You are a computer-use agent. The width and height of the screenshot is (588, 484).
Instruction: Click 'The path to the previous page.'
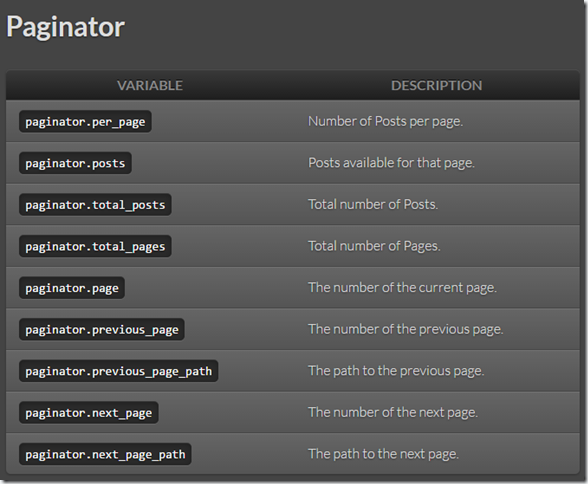(396, 371)
